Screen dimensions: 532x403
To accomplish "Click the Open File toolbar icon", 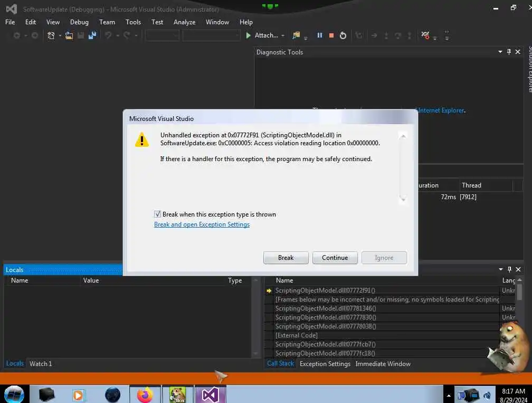I will click(69, 35).
